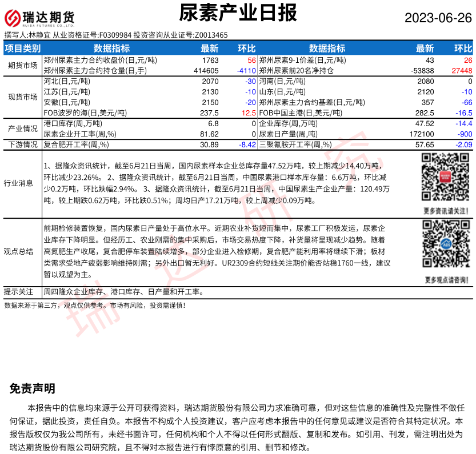Click the 期货市场 row label
Screen dimensions: 476x454
click(x=23, y=65)
